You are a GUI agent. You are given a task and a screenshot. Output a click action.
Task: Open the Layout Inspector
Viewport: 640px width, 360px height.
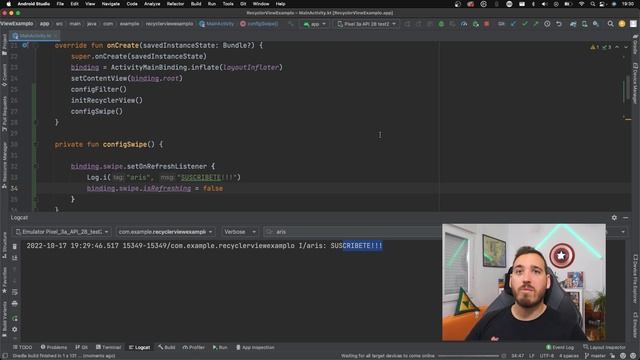(x=604, y=347)
